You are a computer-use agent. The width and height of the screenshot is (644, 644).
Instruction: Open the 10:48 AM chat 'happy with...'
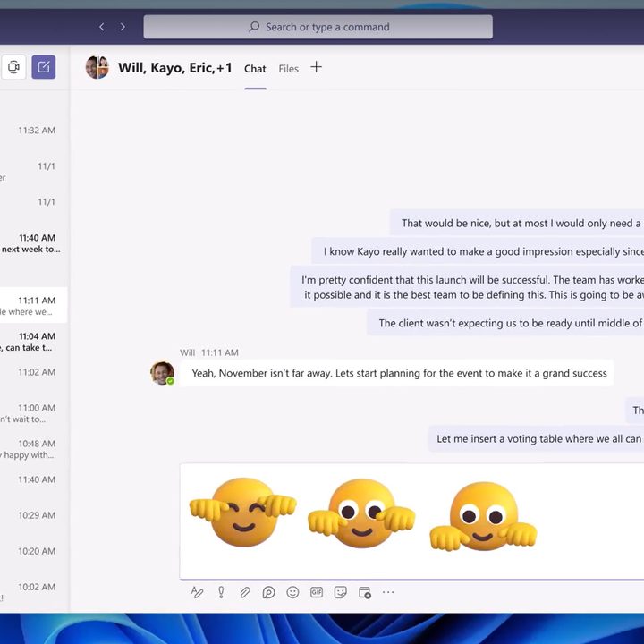[34, 449]
